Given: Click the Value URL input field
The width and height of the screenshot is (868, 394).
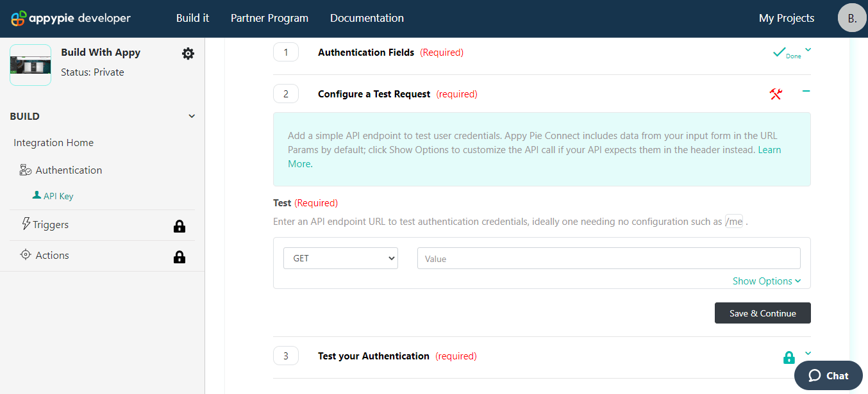Looking at the screenshot, I should tap(608, 258).
